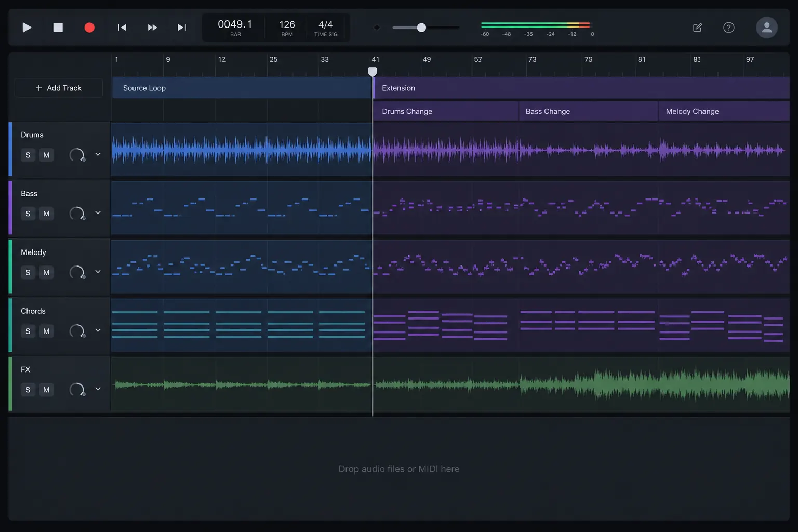
Task: Jump to end with skip-forward icon
Action: click(x=182, y=28)
